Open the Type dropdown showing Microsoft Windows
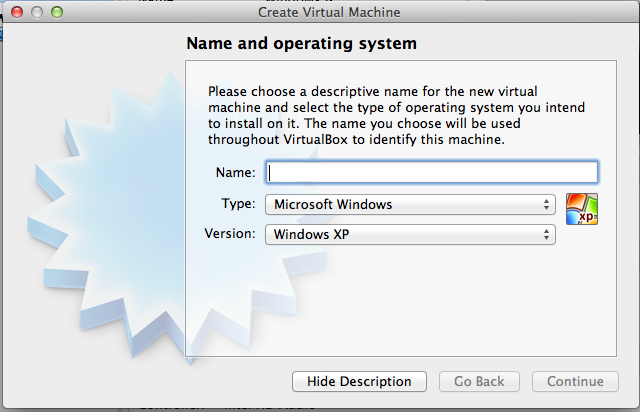The image size is (640, 412). [x=410, y=204]
